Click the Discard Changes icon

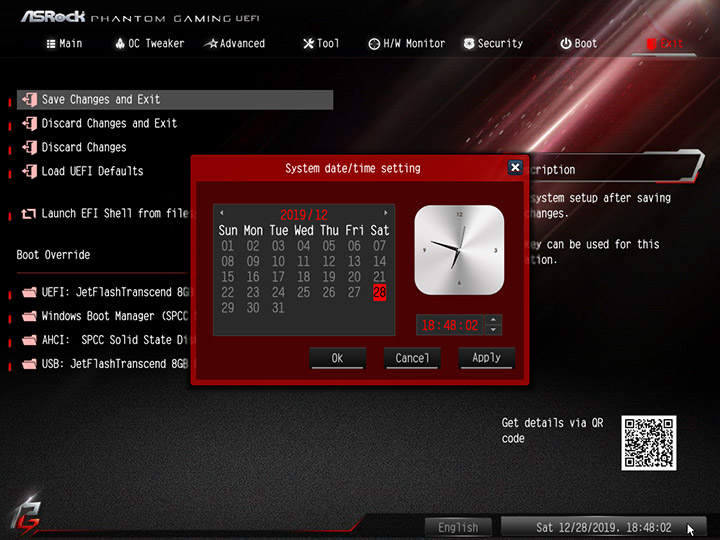29,147
